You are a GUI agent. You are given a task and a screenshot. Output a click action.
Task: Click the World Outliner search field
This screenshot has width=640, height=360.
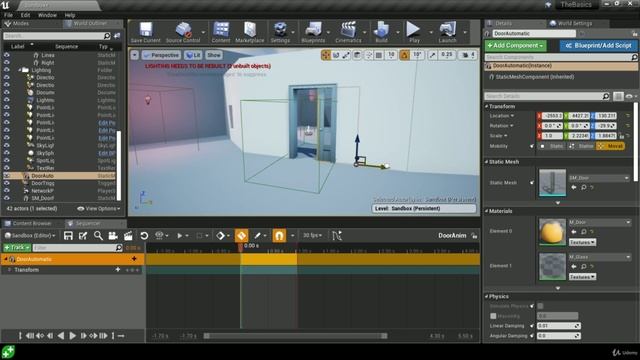pyautogui.click(x=57, y=36)
